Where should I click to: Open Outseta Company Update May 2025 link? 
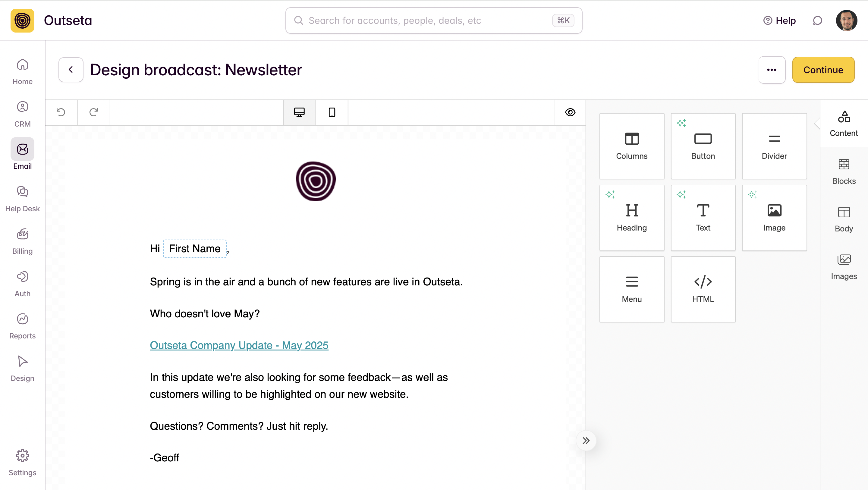(239, 345)
